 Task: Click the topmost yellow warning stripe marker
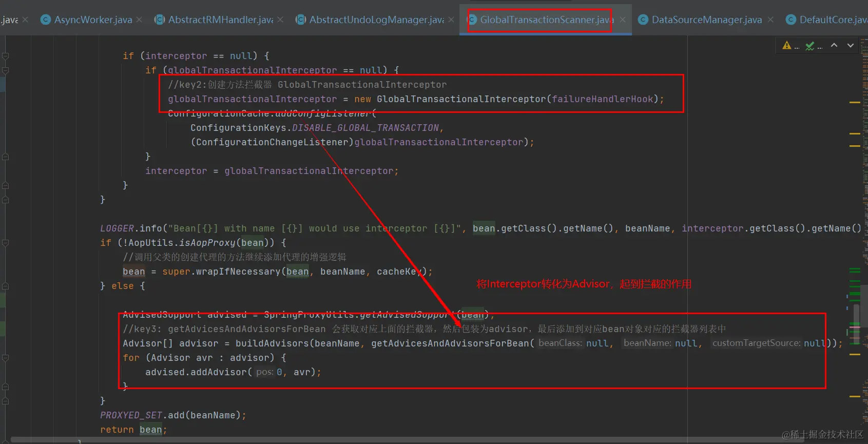(x=855, y=103)
